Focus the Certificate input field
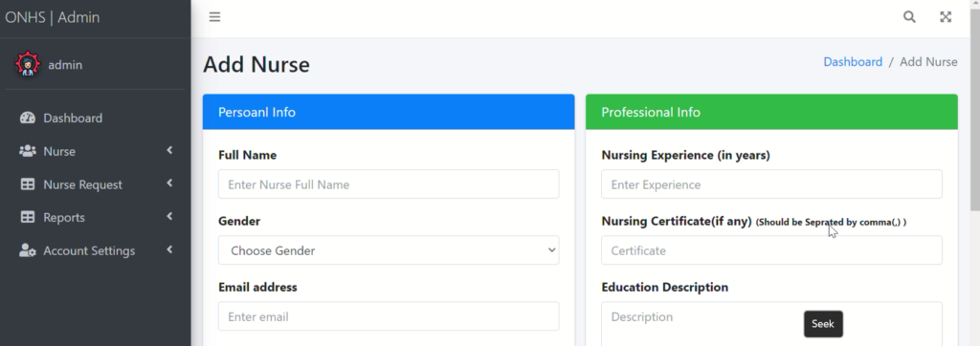Image resolution: width=980 pixels, height=346 pixels. tap(771, 250)
